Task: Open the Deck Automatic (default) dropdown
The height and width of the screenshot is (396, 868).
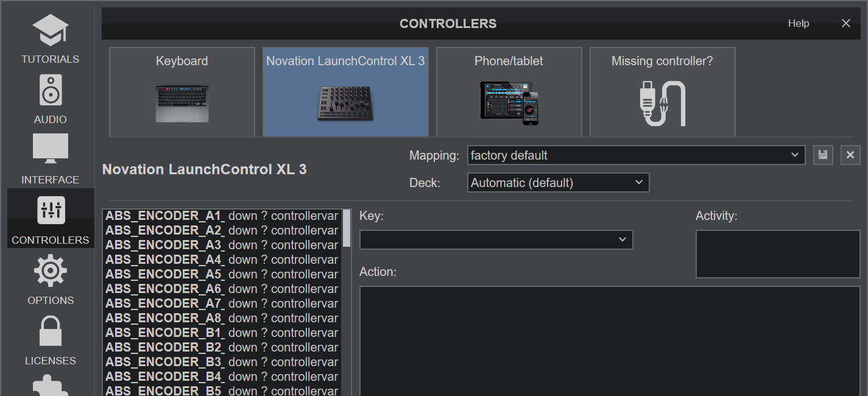Action: [x=558, y=183]
